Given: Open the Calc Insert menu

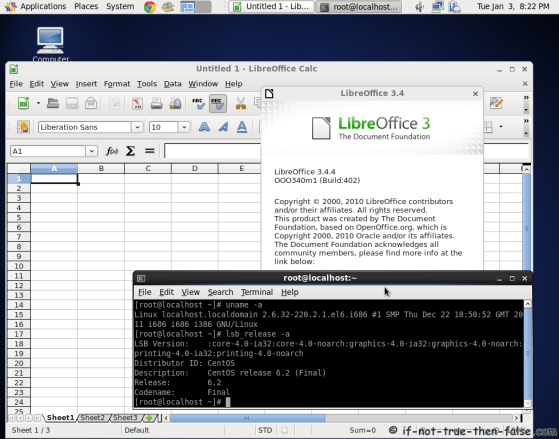Looking at the screenshot, I should tap(86, 84).
